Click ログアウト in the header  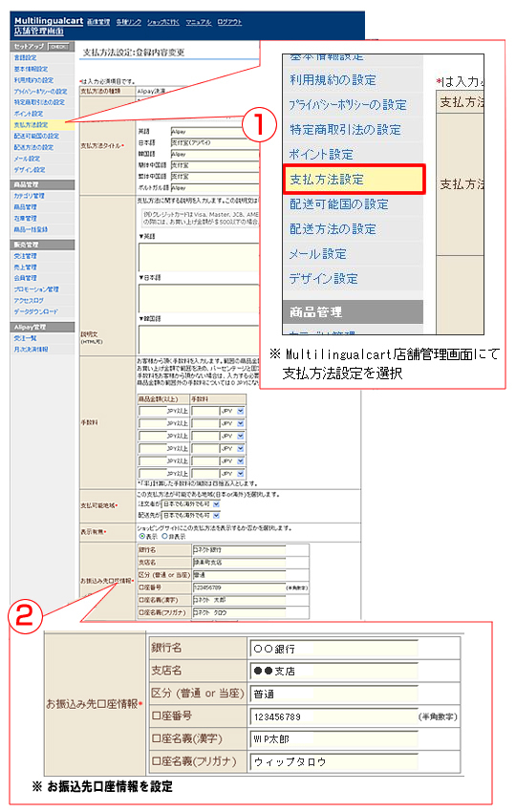229,22
